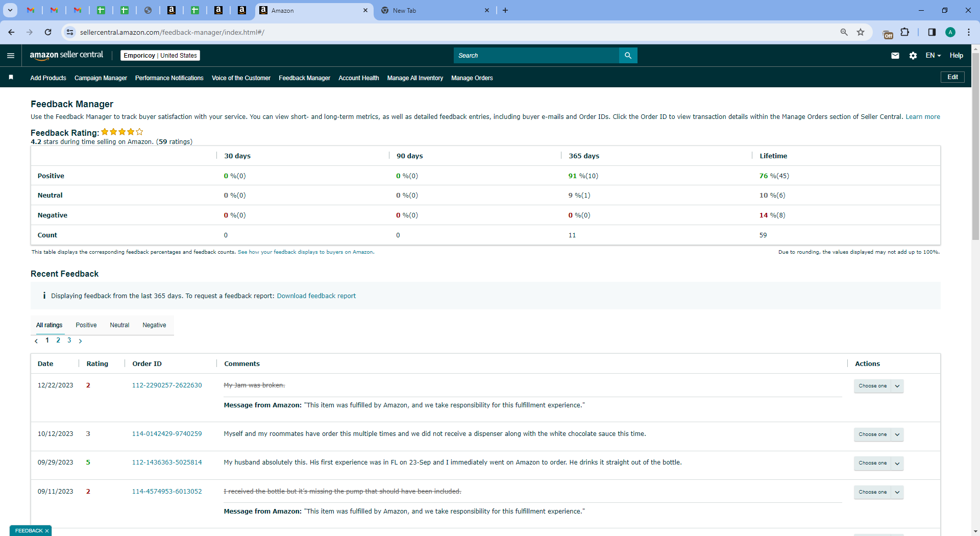Click the browser address bar URL

click(172, 32)
